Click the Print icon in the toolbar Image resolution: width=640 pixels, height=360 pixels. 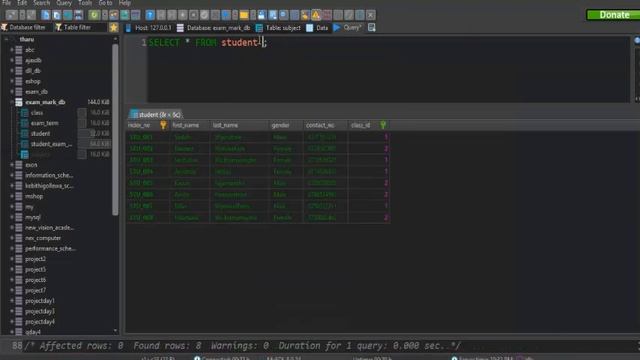78,15
